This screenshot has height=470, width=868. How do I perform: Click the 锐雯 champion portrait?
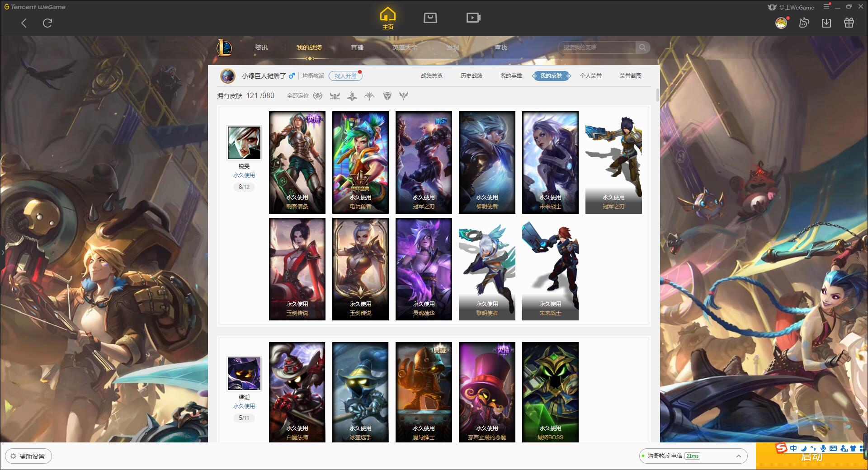[244, 143]
